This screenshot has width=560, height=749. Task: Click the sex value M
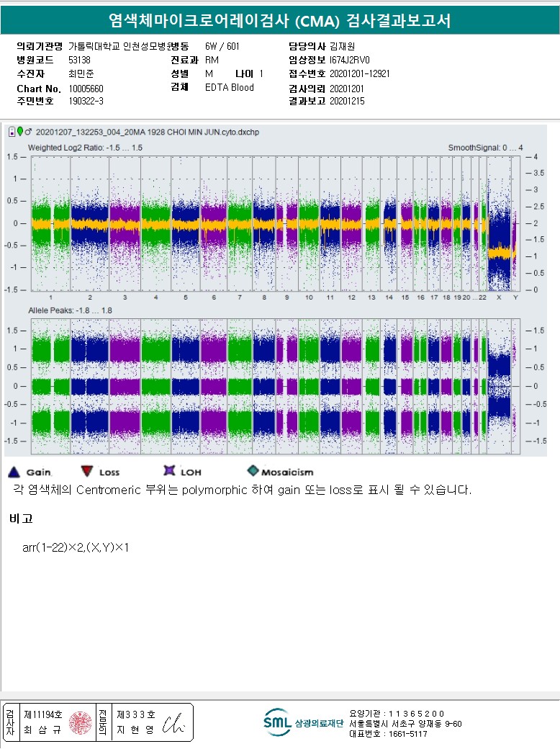(x=209, y=74)
